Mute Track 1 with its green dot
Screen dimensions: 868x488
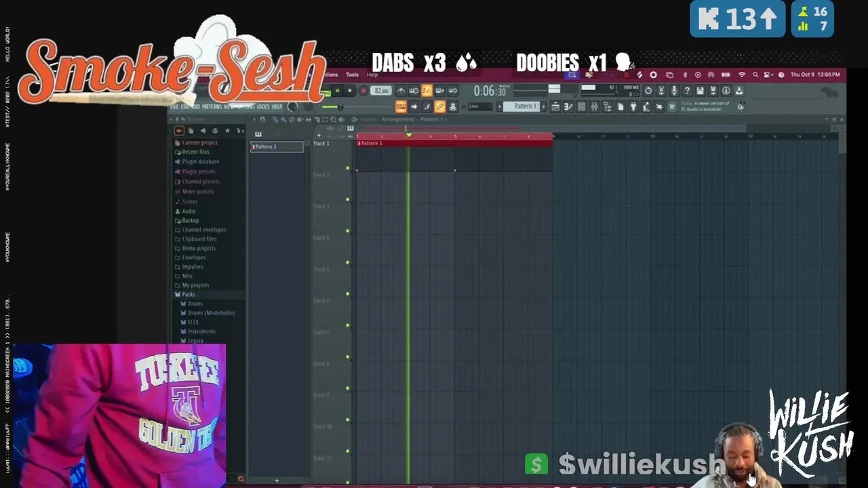pyautogui.click(x=348, y=168)
